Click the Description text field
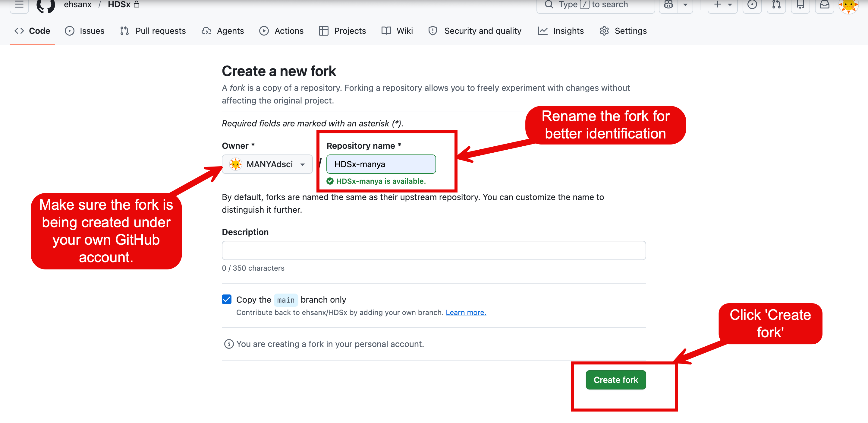This screenshot has width=868, height=423. (434, 250)
